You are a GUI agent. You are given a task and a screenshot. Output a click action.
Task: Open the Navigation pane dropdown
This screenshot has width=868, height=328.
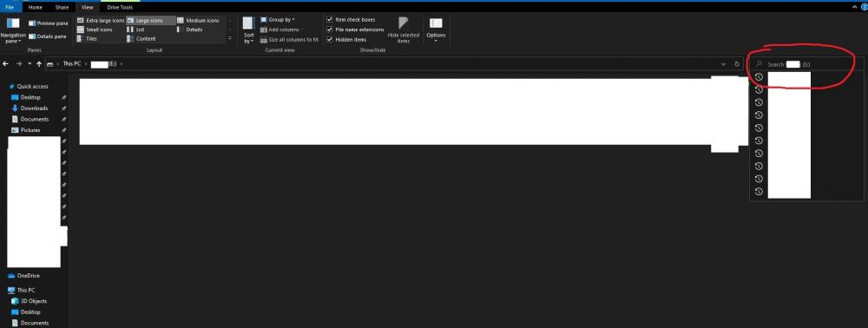[13, 31]
